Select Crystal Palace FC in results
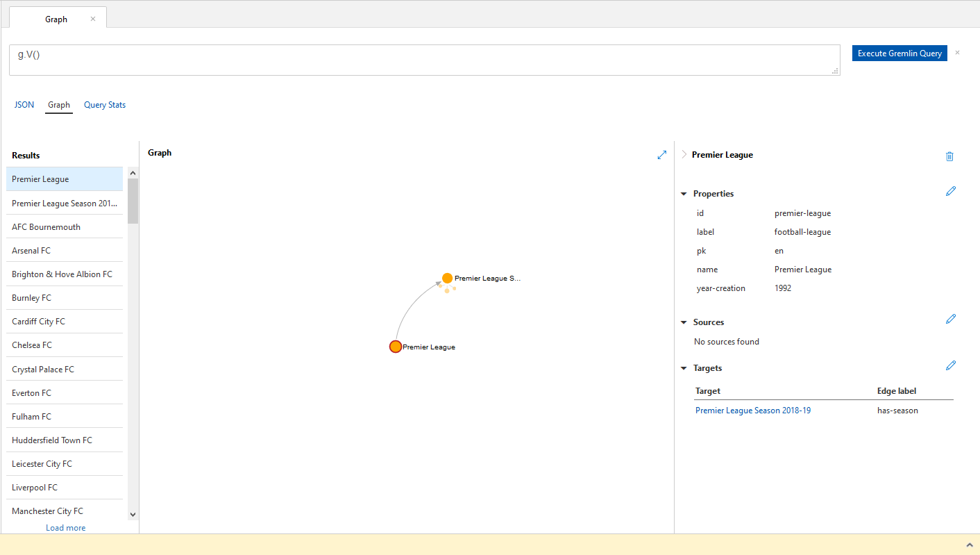Viewport: 980px width, 555px height. pos(65,370)
